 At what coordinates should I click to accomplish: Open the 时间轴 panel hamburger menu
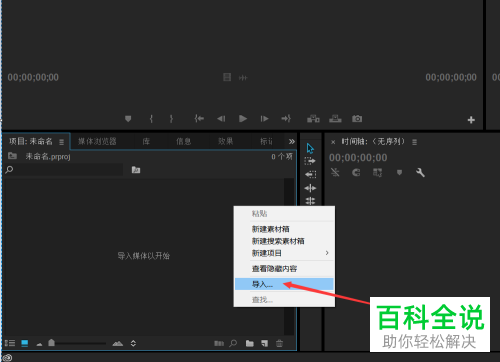(x=414, y=142)
